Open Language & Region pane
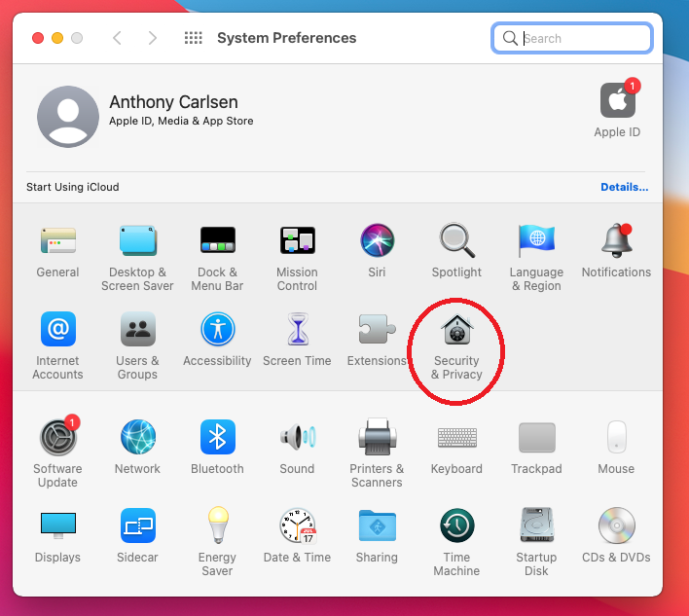Viewport: 689px width, 616px height. (536, 240)
